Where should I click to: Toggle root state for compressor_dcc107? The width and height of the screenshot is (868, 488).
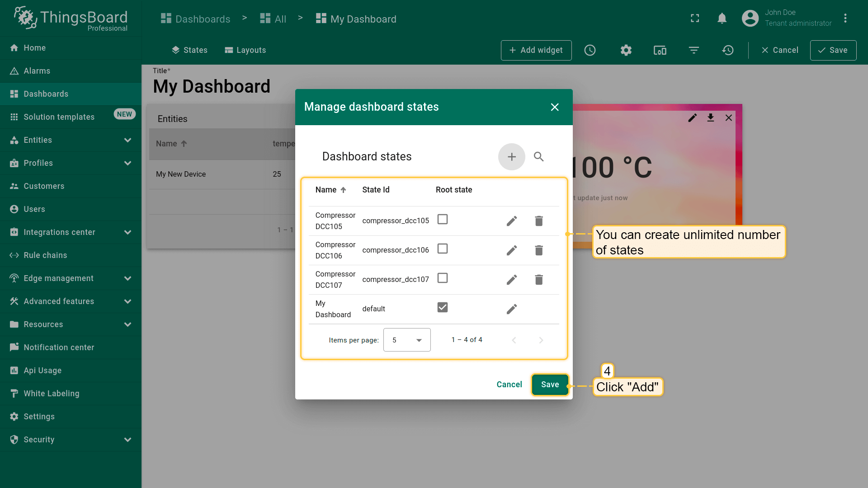(x=442, y=278)
